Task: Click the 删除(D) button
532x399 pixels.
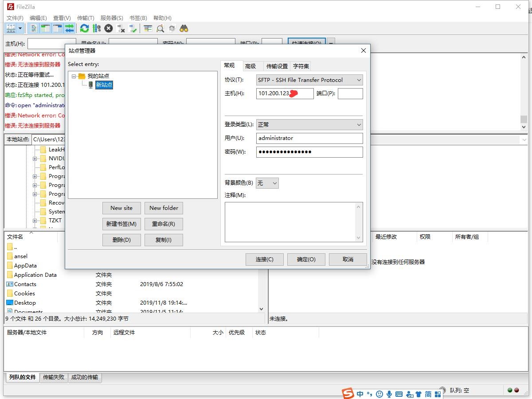Action: (121, 240)
